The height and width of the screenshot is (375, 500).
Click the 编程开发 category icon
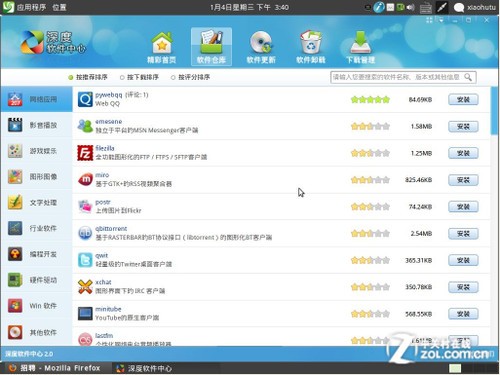pos(15,254)
